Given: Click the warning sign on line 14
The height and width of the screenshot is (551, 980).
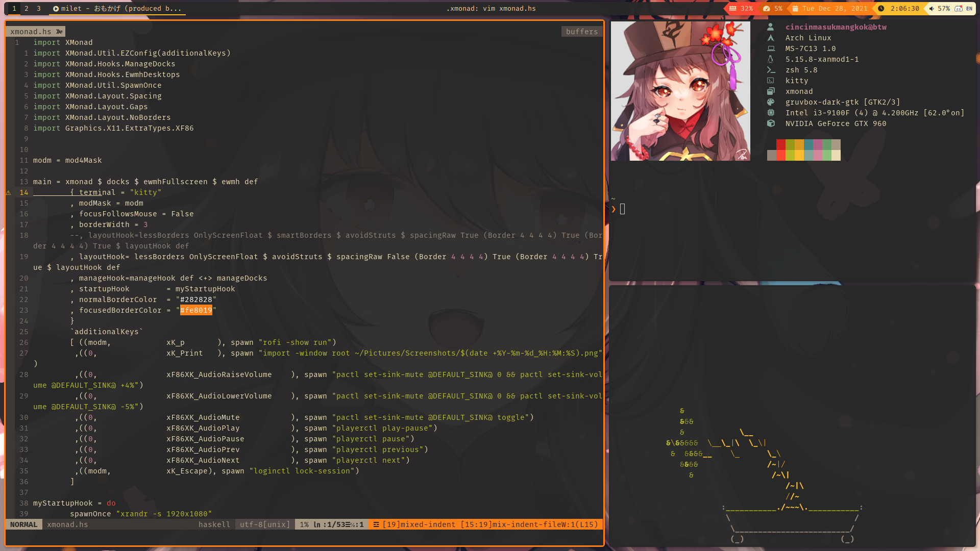Looking at the screenshot, I should [9, 192].
